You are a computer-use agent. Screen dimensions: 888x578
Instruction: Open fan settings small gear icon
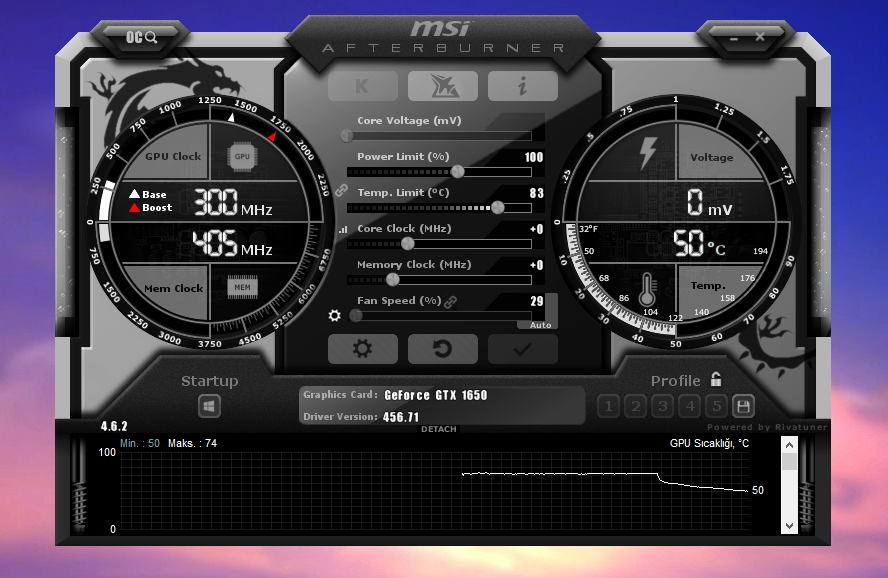tap(335, 315)
